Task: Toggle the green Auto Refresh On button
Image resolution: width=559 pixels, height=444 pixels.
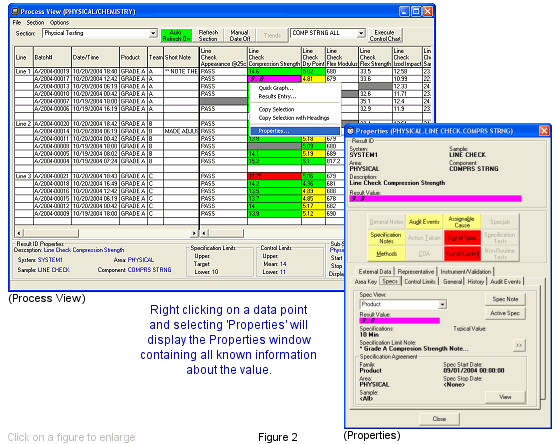Action: [176, 35]
